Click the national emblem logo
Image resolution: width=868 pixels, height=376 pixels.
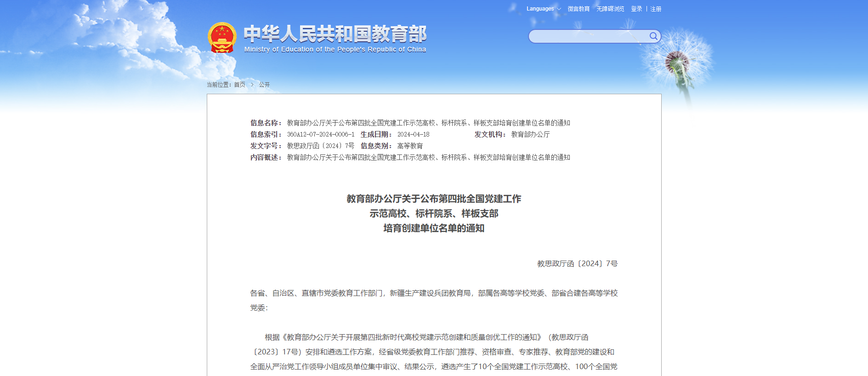(222, 38)
